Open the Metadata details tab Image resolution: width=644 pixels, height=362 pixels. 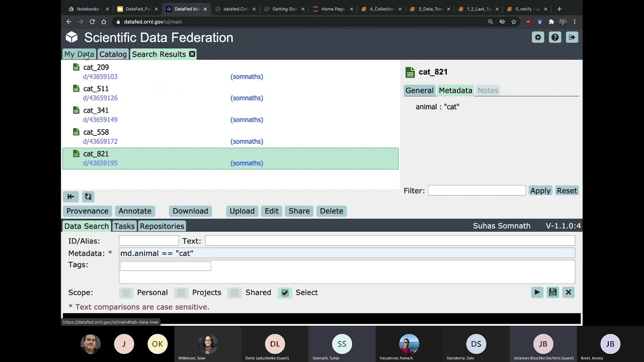click(x=455, y=90)
